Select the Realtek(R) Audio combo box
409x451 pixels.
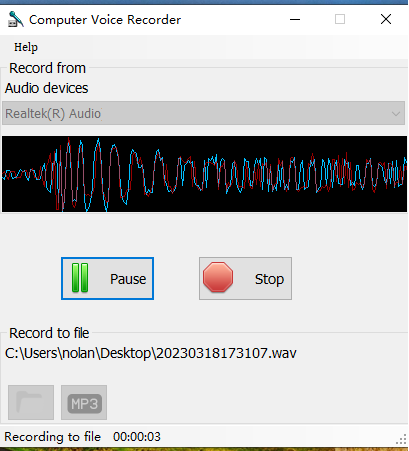(203, 113)
